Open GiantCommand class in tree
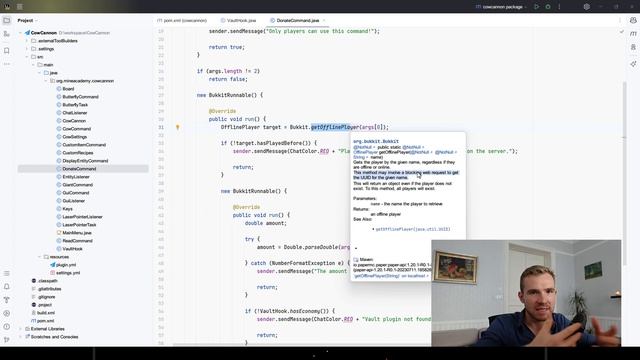Viewport: 640px width, 360px height. click(x=78, y=185)
